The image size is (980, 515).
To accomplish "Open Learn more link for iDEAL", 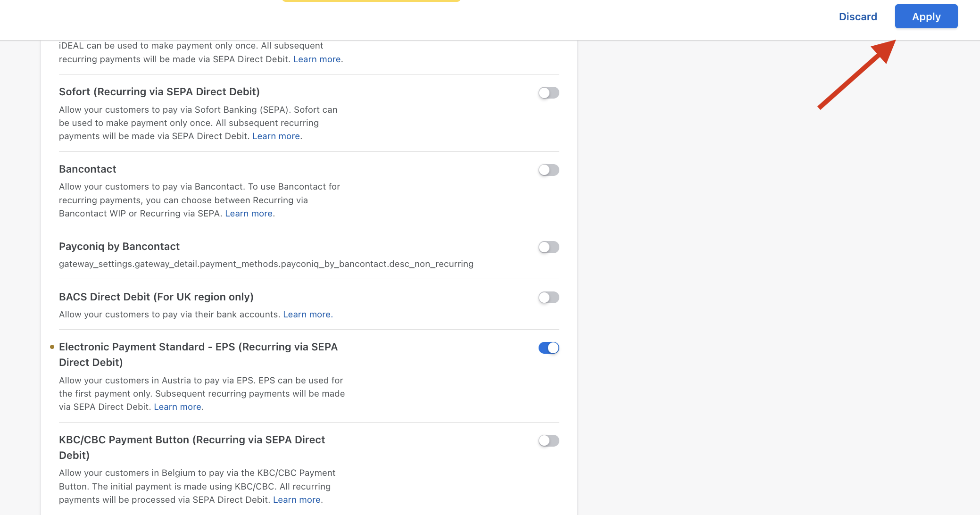I will pos(316,59).
